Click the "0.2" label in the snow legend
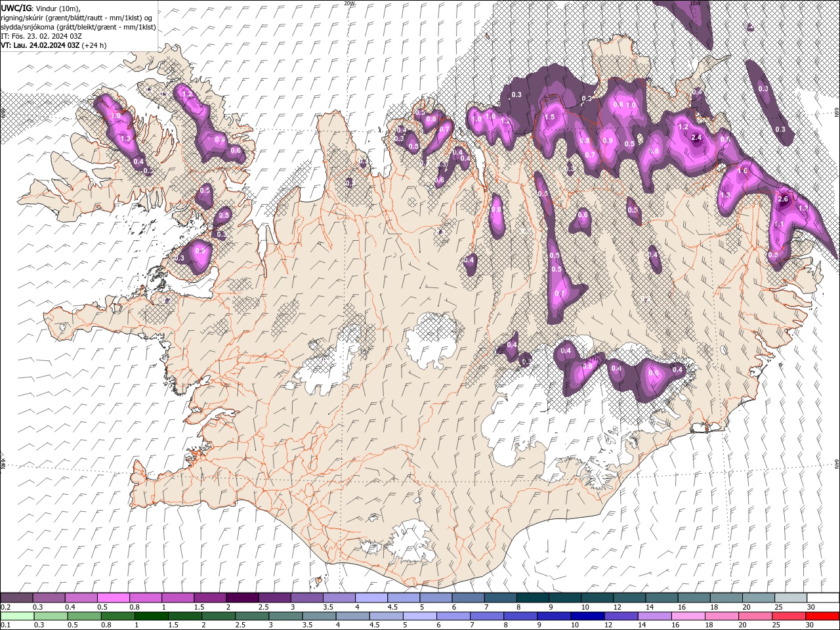Viewport: 840px width, 630px height. click(x=6, y=606)
